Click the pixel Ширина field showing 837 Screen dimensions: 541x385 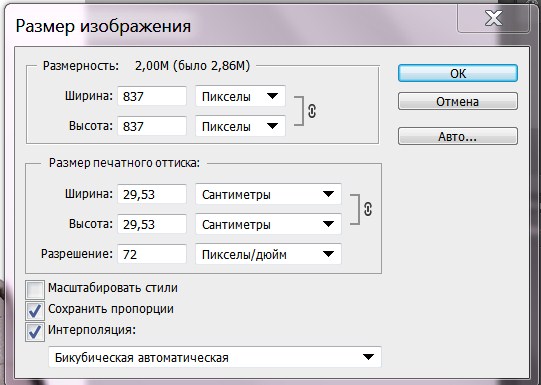152,96
